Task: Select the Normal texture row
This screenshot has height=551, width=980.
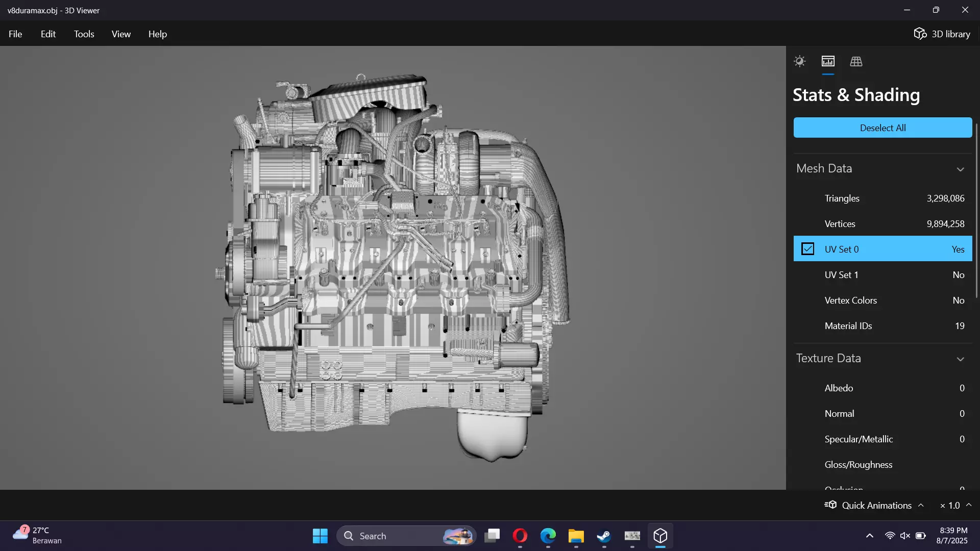Action: [883, 413]
